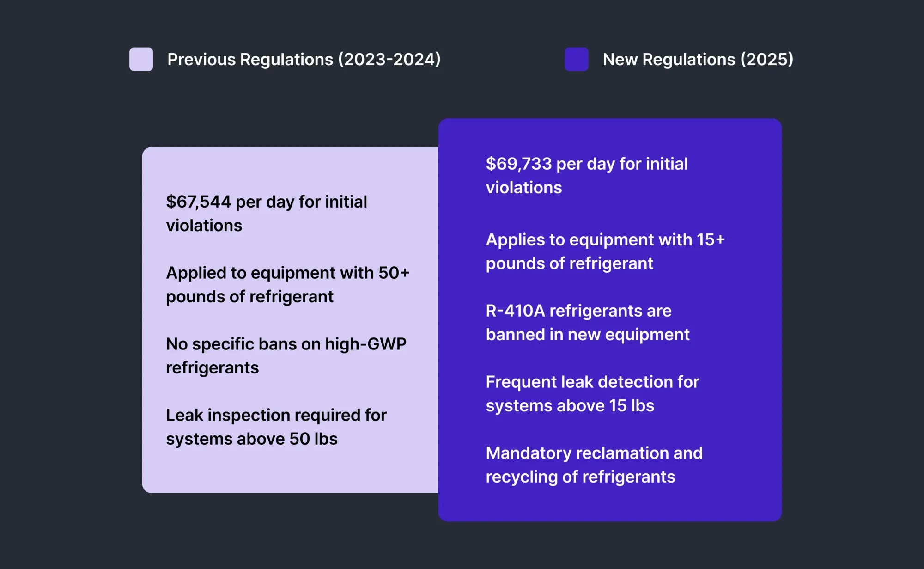Click the light purple legend swatch

(x=141, y=59)
